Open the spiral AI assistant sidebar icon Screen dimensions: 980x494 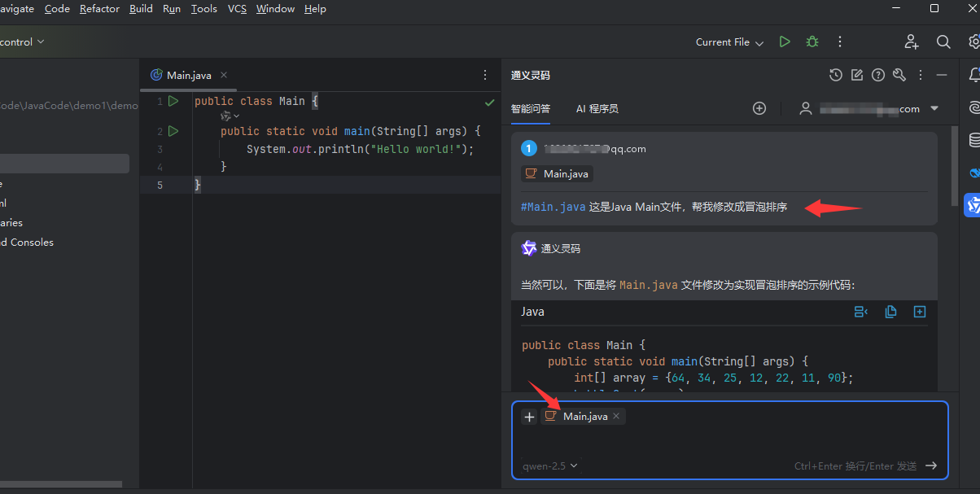tap(974, 107)
